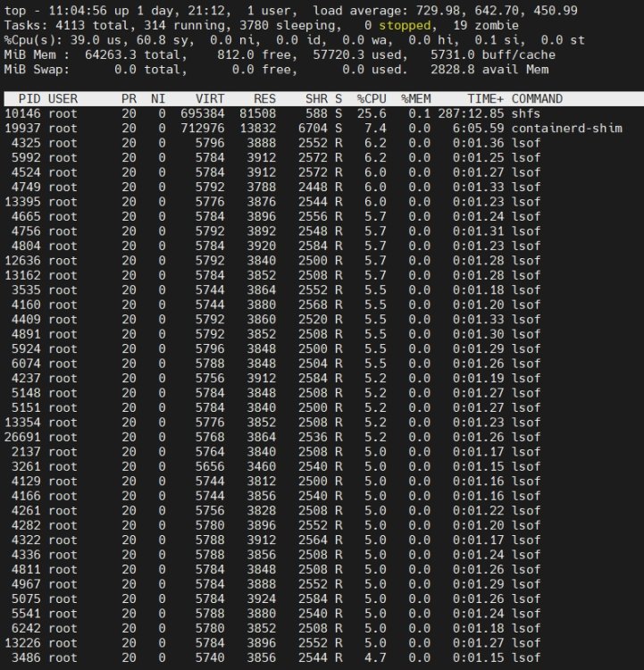Click PID 6242 lsof row

point(272,629)
